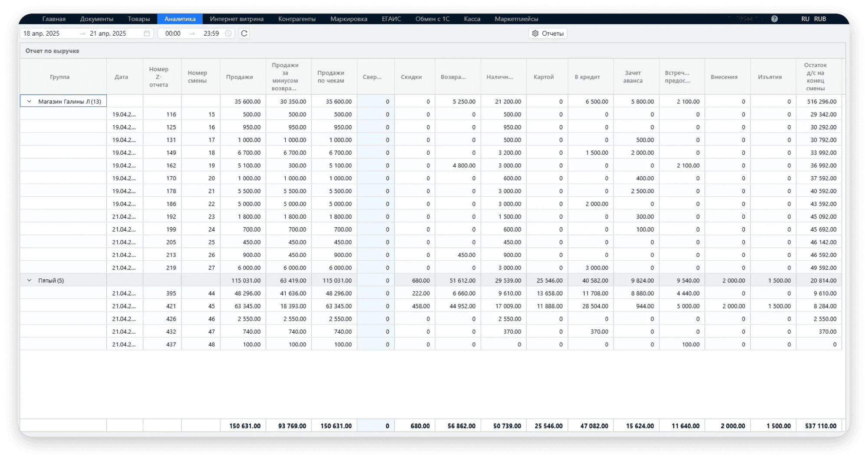
Task: Open the Главная menu
Action: coord(54,19)
